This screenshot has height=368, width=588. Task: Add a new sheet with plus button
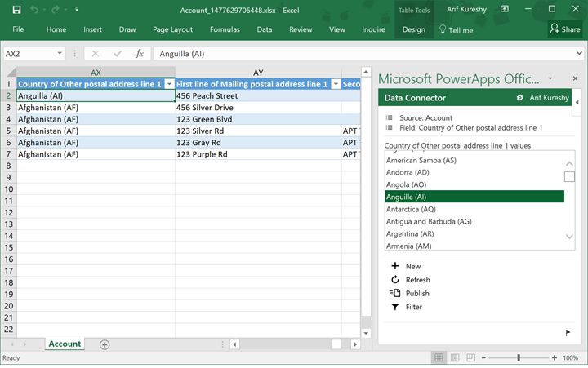pyautogui.click(x=105, y=344)
